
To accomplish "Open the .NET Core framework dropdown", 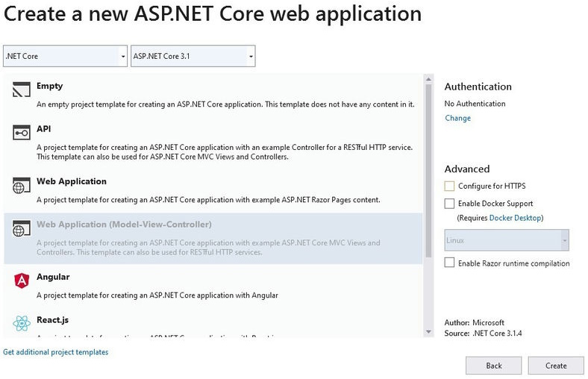I will 66,56.
